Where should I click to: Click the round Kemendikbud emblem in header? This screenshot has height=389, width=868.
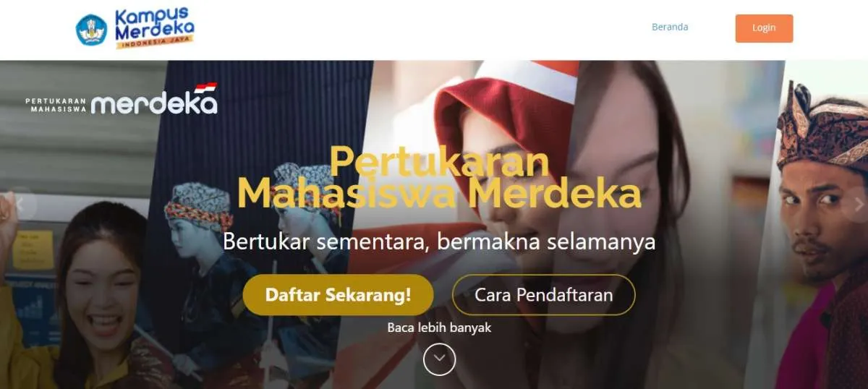pyautogui.click(x=91, y=30)
